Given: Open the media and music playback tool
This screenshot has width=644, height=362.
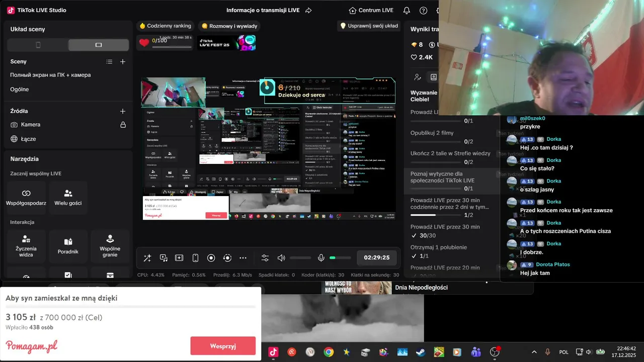Looking at the screenshot, I should click(164, 258).
